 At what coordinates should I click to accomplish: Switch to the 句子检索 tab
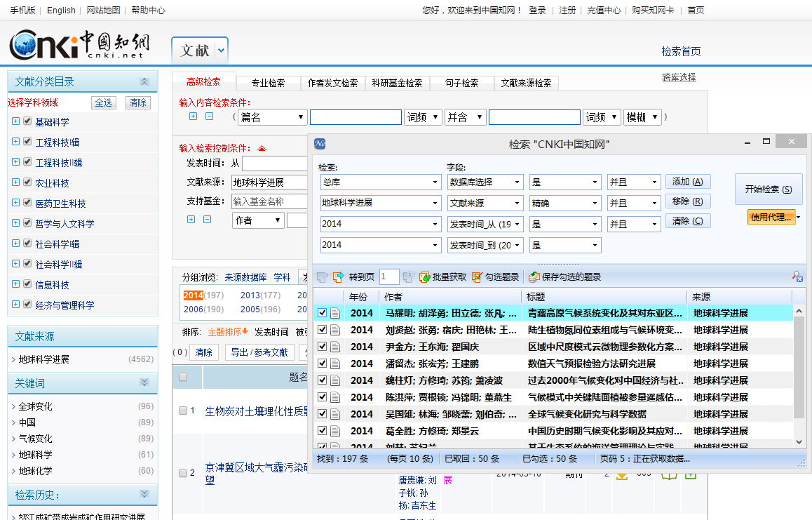click(x=461, y=83)
